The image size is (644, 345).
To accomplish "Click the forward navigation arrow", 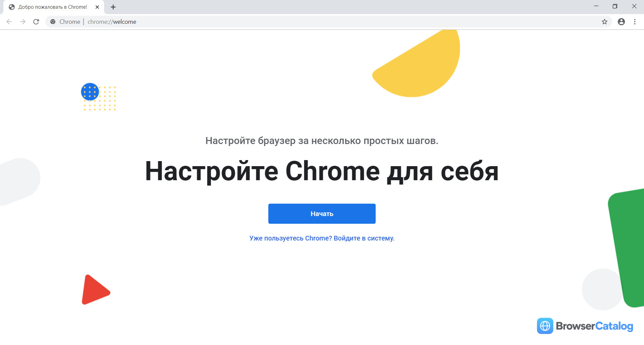I will pos(22,22).
